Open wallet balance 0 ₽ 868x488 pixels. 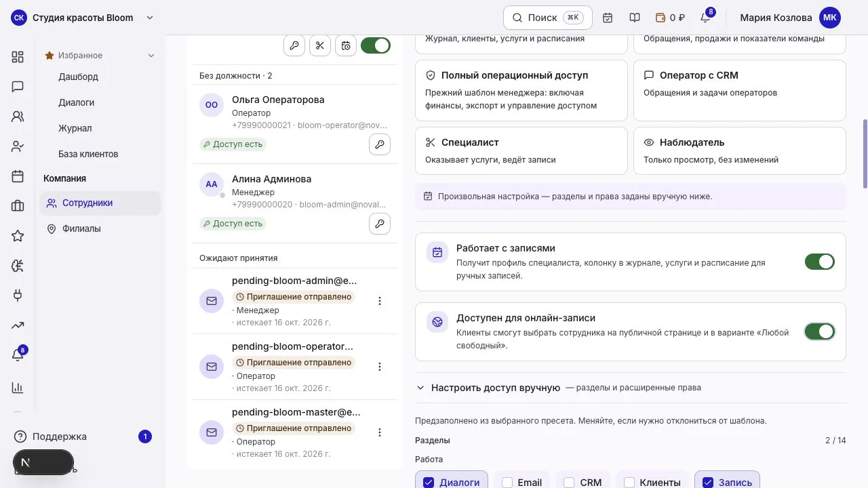670,18
